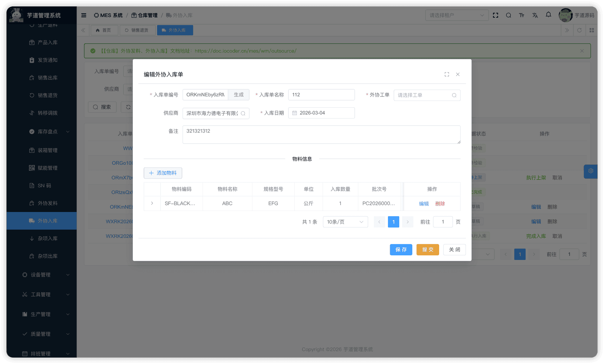
Task: Open notifications via the bell icon
Action: click(x=548, y=15)
